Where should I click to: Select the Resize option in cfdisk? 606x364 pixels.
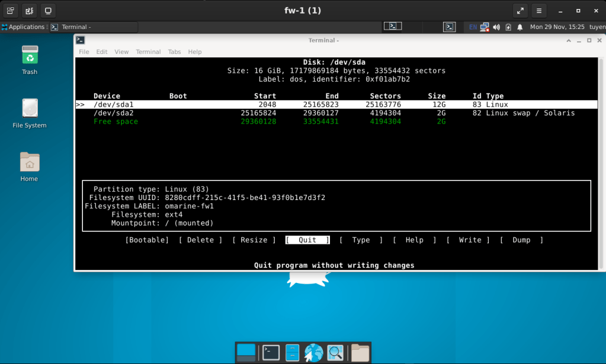254,240
